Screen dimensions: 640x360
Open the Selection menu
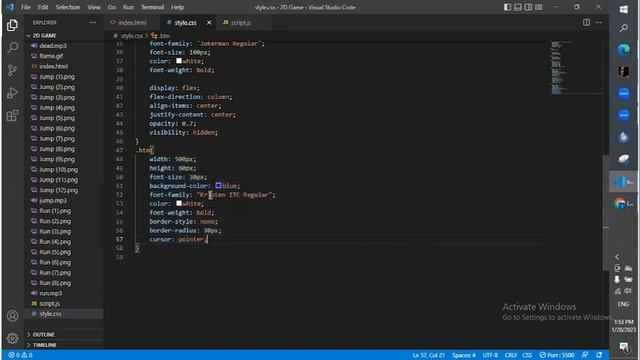coord(68,7)
